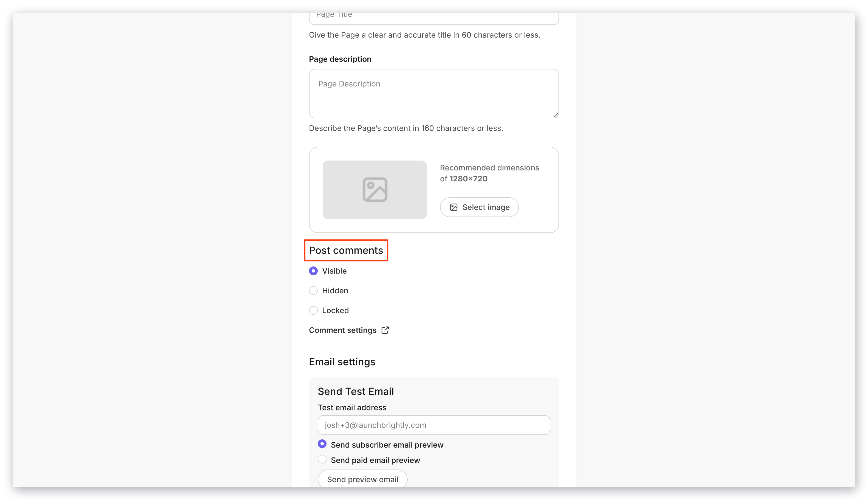
Task: Click the Send Test Email heading
Action: point(356,392)
